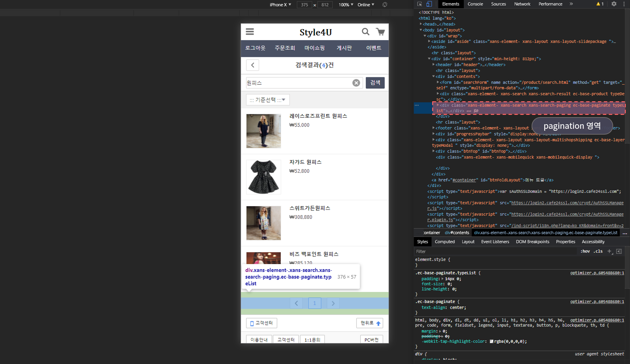Viewport: 630px width, 364px height.
Task: Open the iPhone X device dropdown
Action: [x=280, y=5]
